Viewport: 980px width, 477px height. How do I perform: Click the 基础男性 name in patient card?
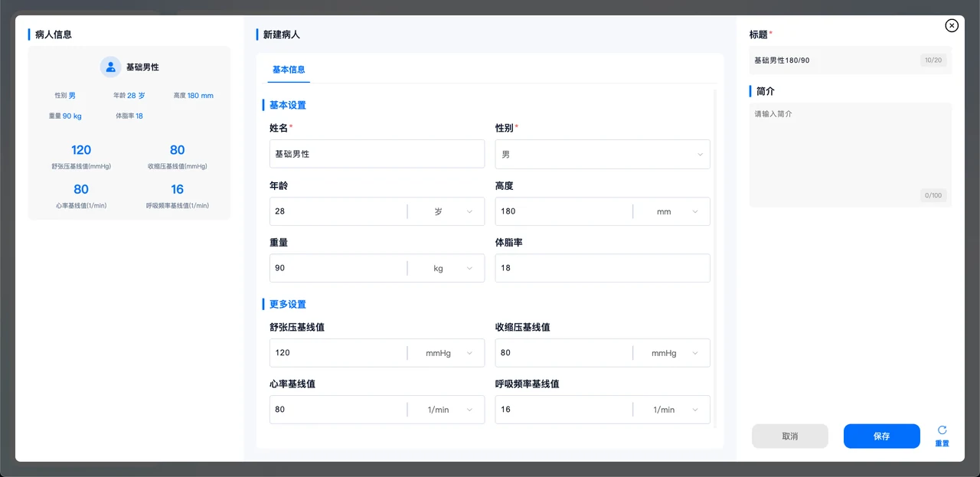click(x=142, y=67)
